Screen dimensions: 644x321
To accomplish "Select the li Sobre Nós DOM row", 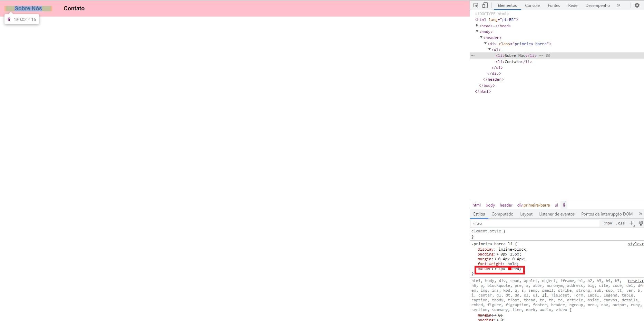I will [x=557, y=56].
